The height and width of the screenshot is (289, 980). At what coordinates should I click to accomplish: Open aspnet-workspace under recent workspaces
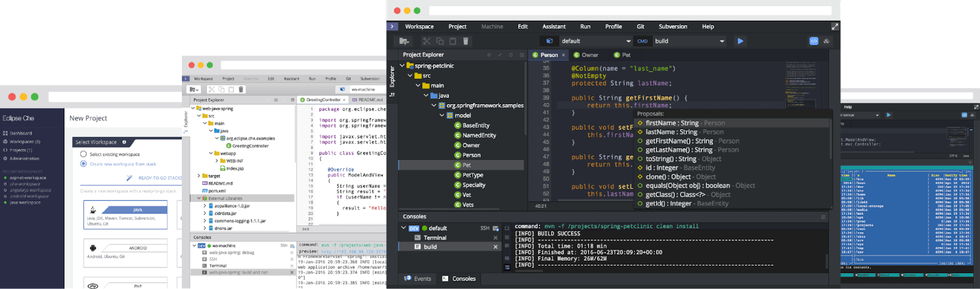click(x=28, y=178)
